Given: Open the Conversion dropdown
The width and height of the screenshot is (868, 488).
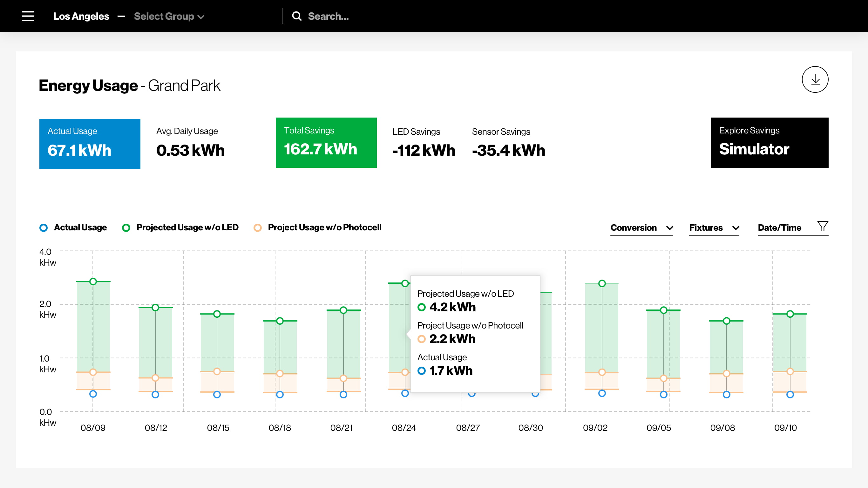Looking at the screenshot, I should tap(641, 228).
